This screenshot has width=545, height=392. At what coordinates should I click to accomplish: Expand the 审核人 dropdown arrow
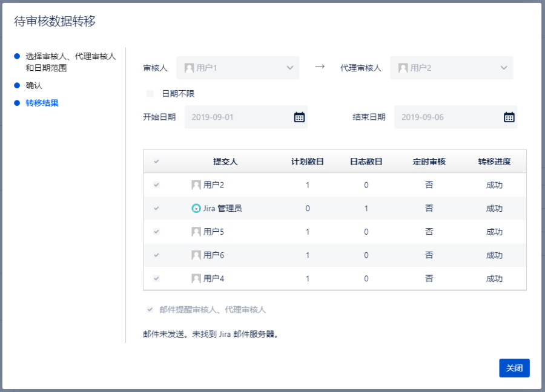289,68
